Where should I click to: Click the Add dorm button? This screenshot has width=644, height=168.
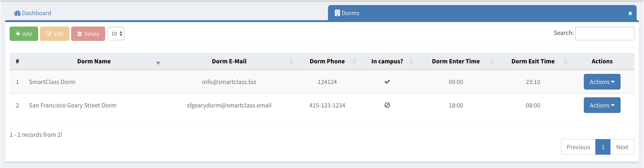pyautogui.click(x=24, y=34)
